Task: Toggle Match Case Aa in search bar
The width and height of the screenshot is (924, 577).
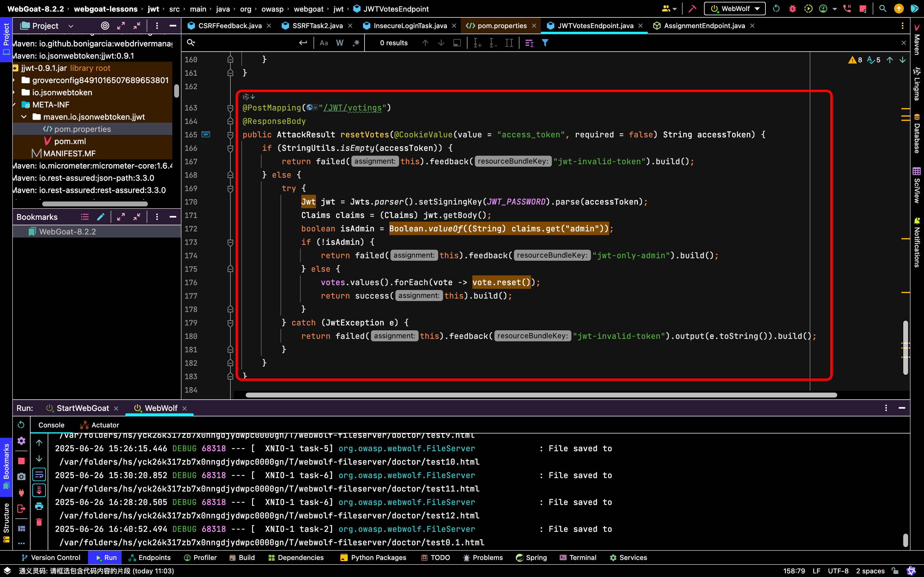Action: pos(324,43)
